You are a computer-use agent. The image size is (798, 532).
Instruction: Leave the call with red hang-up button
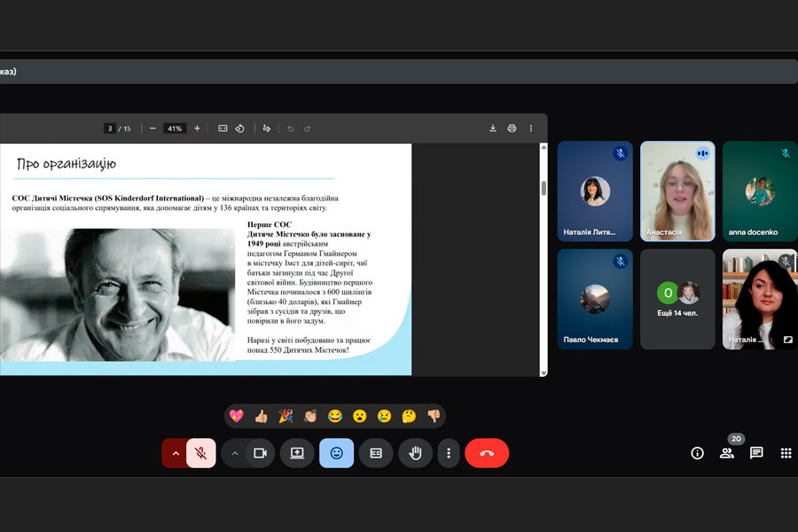point(487,453)
